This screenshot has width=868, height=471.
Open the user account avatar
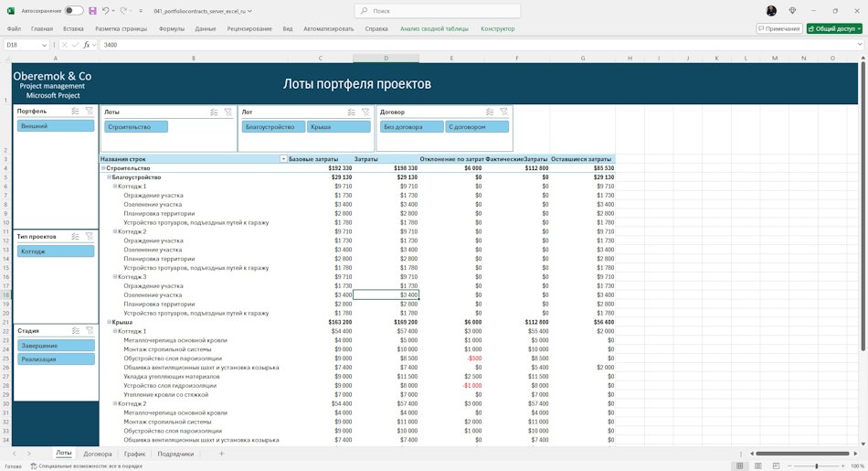tap(771, 11)
